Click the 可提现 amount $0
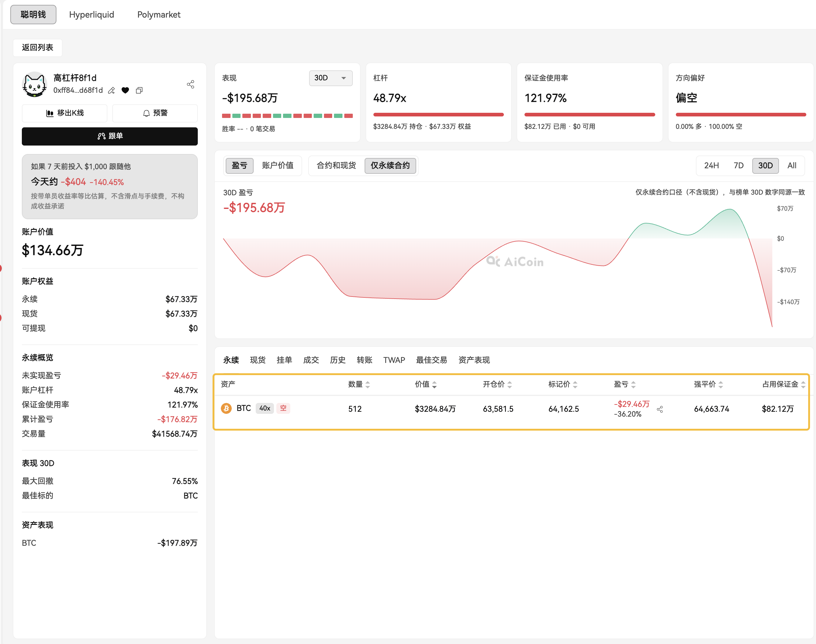This screenshot has width=816, height=644. (193, 328)
